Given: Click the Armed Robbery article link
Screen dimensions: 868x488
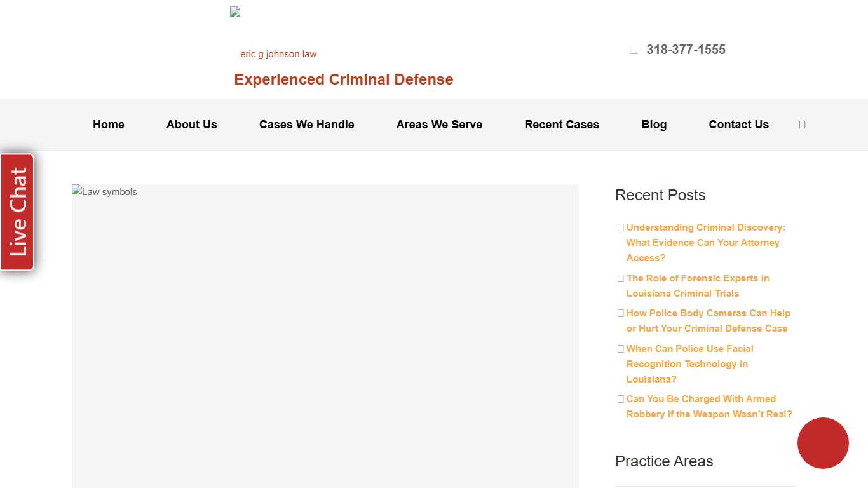Looking at the screenshot, I should coord(709,406).
